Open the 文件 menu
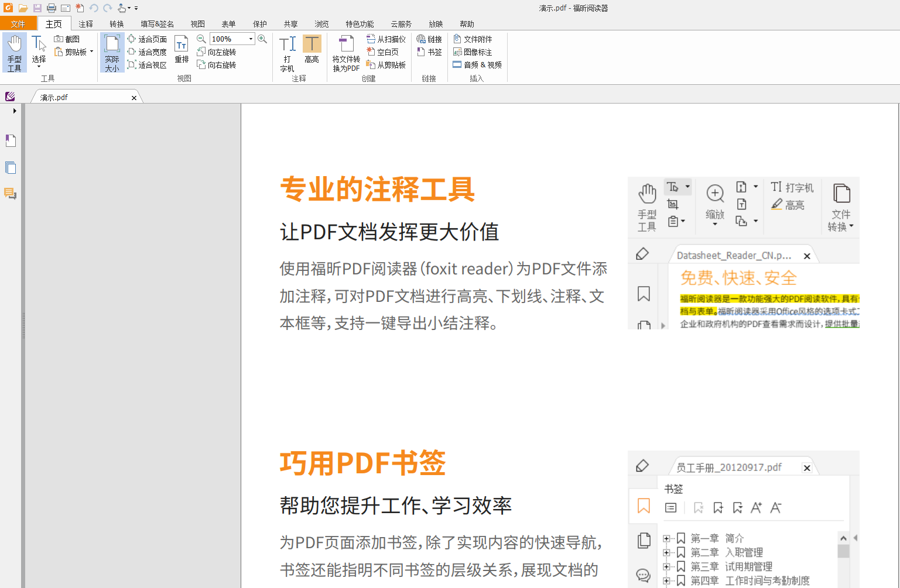900x588 pixels. [x=18, y=23]
